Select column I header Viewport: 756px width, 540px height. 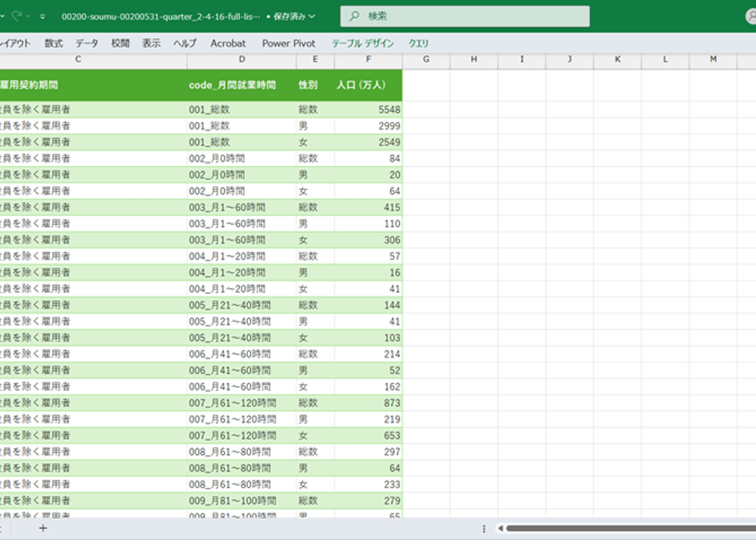click(522, 59)
